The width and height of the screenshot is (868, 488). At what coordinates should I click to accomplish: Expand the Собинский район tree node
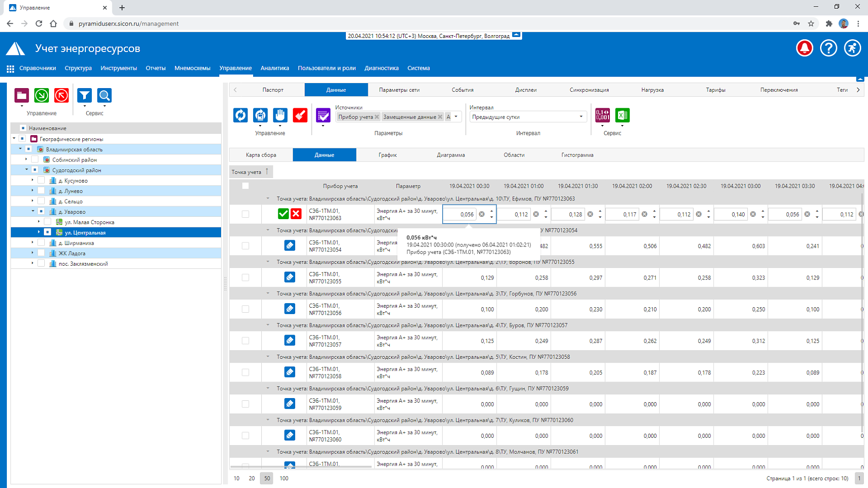(26, 159)
